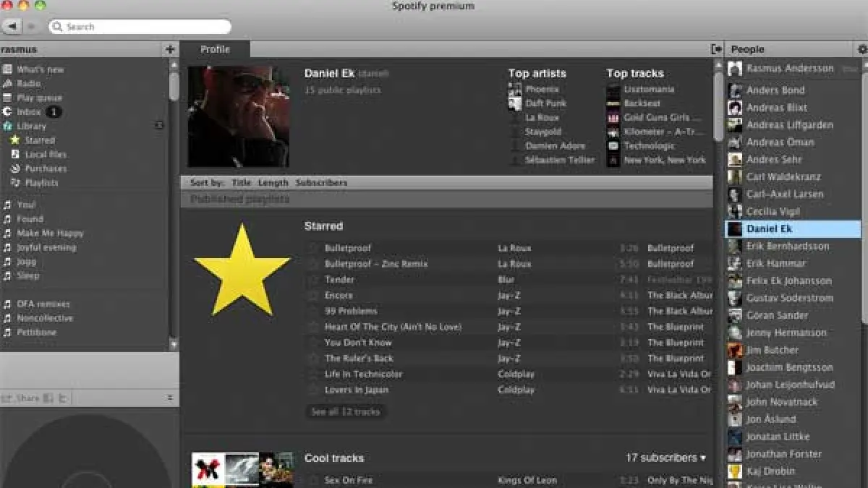Screen dimensions: 868x488
Task: Collapse the Library section toggle
Action: click(159, 126)
